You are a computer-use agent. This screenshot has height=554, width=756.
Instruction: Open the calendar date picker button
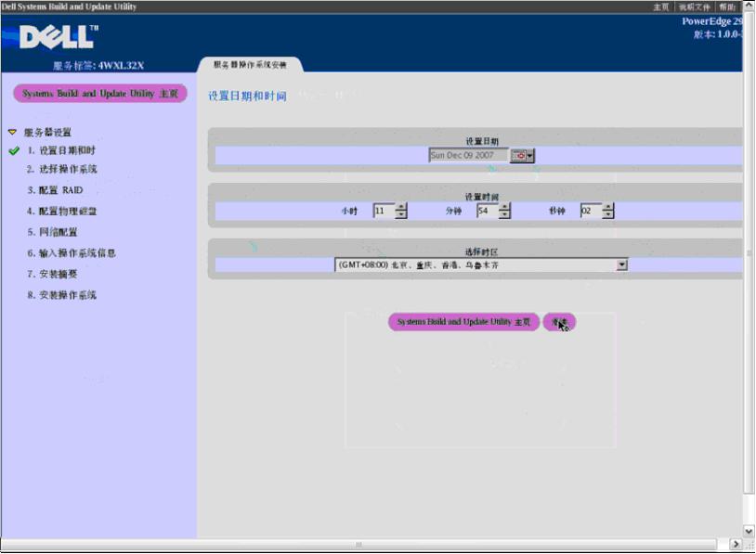(x=522, y=156)
